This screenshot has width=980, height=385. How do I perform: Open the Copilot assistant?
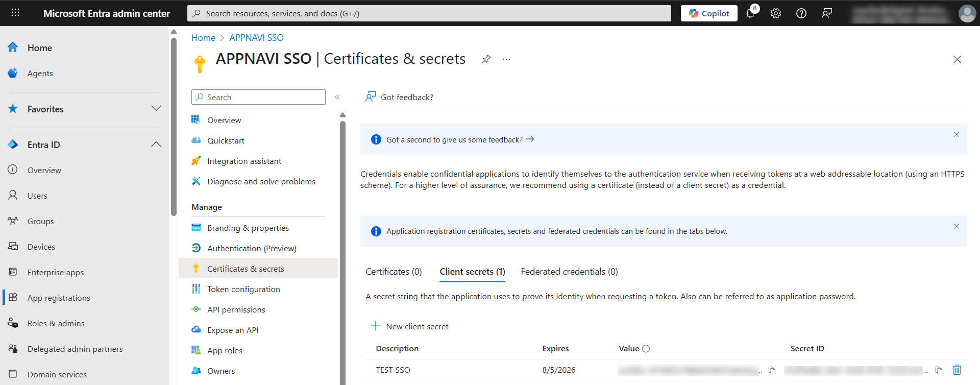[709, 13]
